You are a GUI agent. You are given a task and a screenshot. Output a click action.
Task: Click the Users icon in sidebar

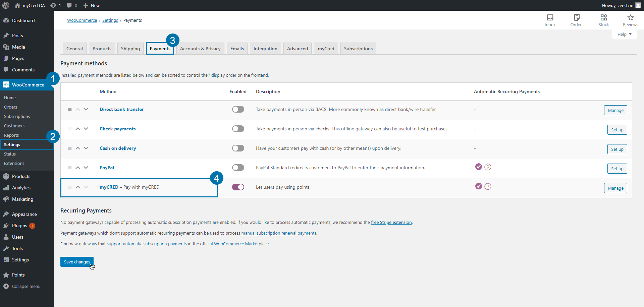click(x=6, y=237)
